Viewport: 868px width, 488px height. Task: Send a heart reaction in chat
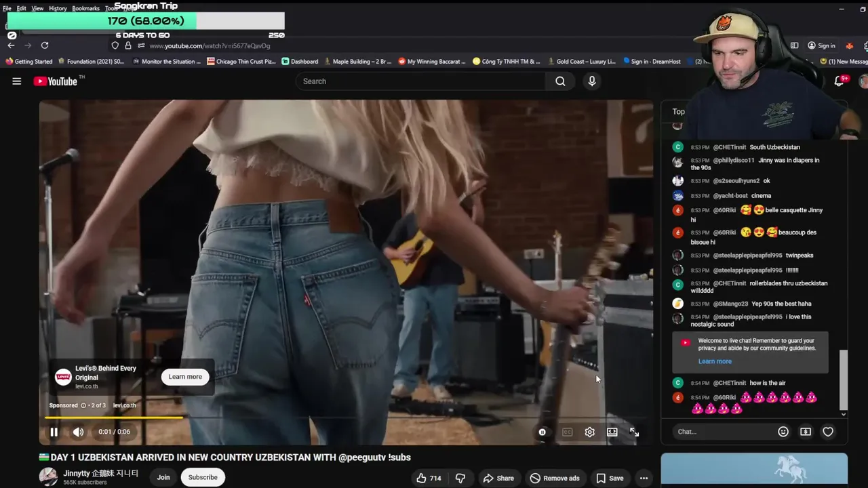pos(828,432)
